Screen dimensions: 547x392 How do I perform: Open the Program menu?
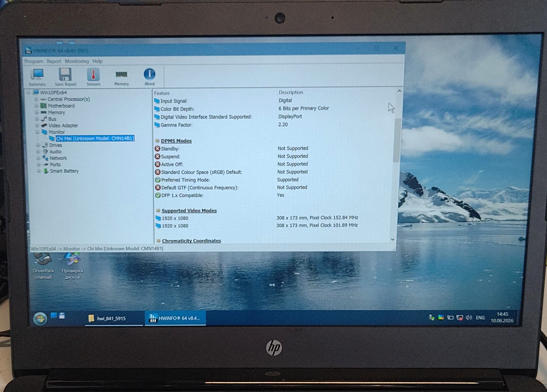(34, 61)
